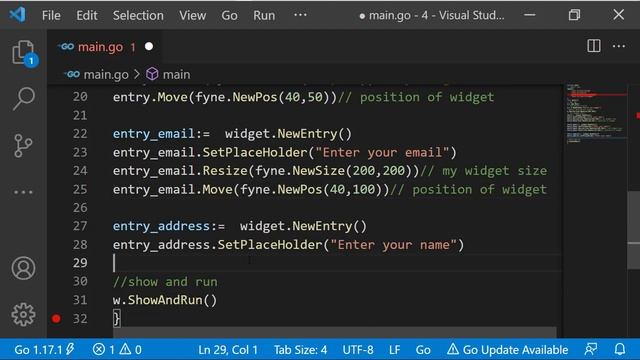Click the problems count 1 beside main.go tab
This screenshot has height=360, width=640.
(x=133, y=47)
